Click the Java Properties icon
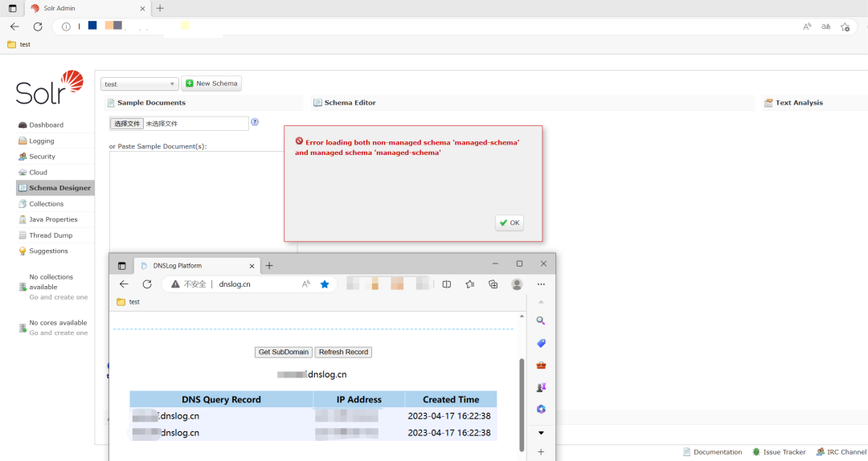Screen dimensions: 868x461 click(23, 220)
